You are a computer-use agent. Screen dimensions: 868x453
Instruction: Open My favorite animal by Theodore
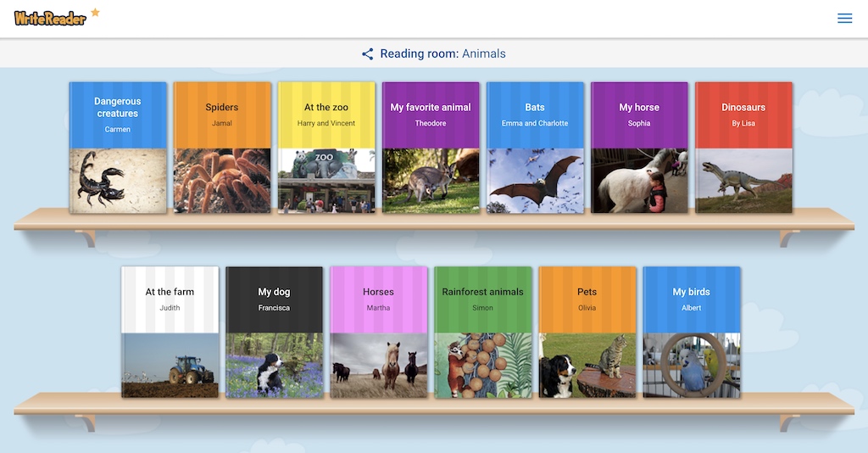click(431, 148)
